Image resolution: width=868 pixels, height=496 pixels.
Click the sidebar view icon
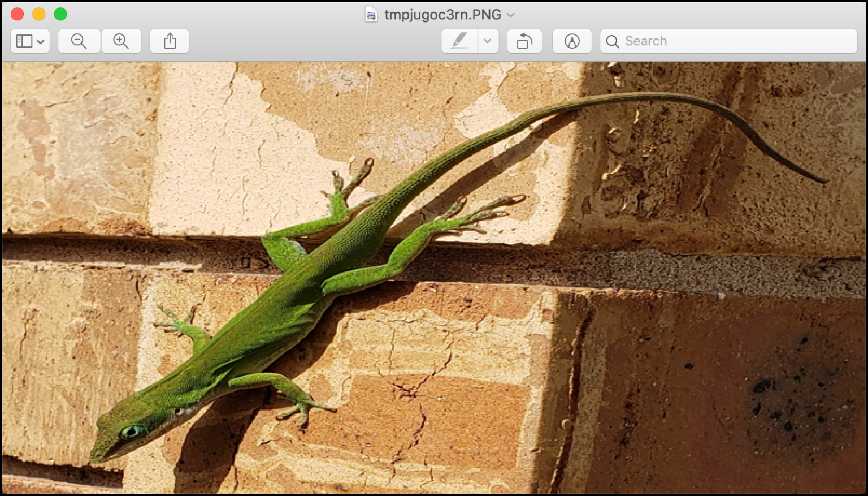click(24, 41)
